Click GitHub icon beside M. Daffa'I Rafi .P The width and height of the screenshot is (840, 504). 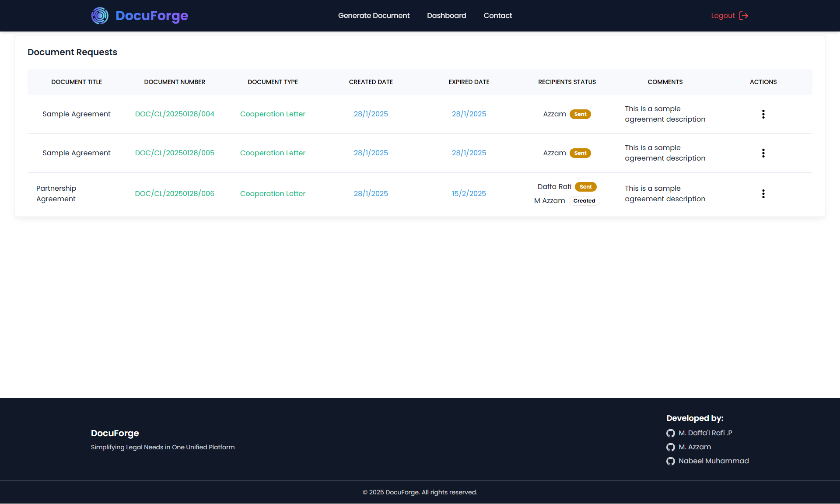(x=670, y=433)
